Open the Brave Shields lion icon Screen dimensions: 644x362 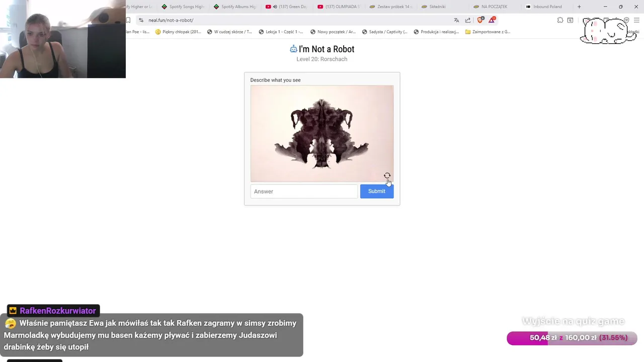click(x=480, y=20)
